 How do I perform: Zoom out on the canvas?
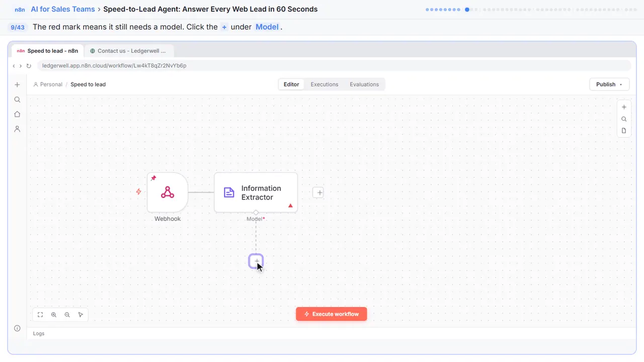[67, 315]
